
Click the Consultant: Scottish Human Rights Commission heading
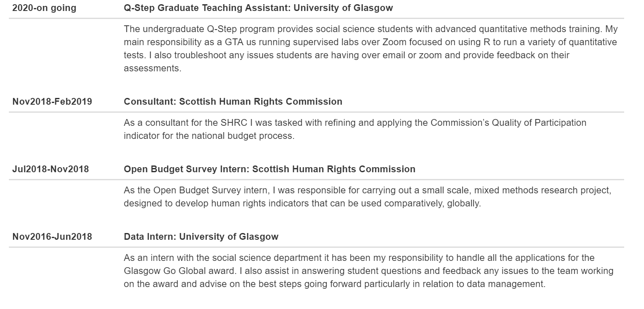[x=233, y=102]
